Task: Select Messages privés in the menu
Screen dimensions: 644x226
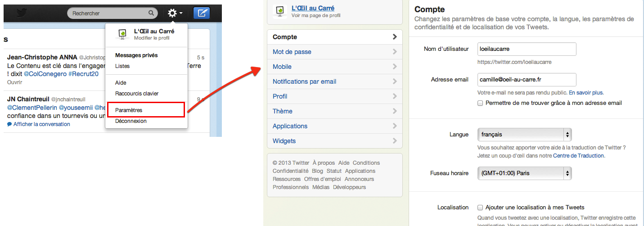Action: pos(136,55)
